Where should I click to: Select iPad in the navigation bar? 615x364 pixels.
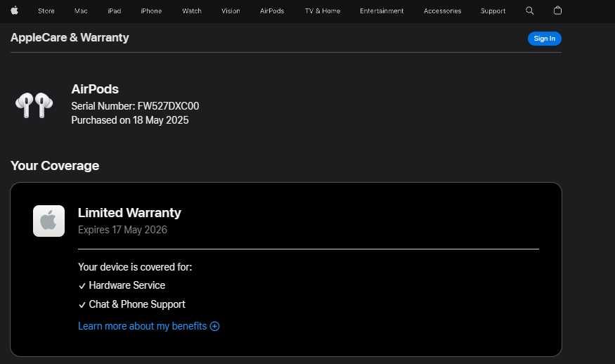[x=115, y=11]
